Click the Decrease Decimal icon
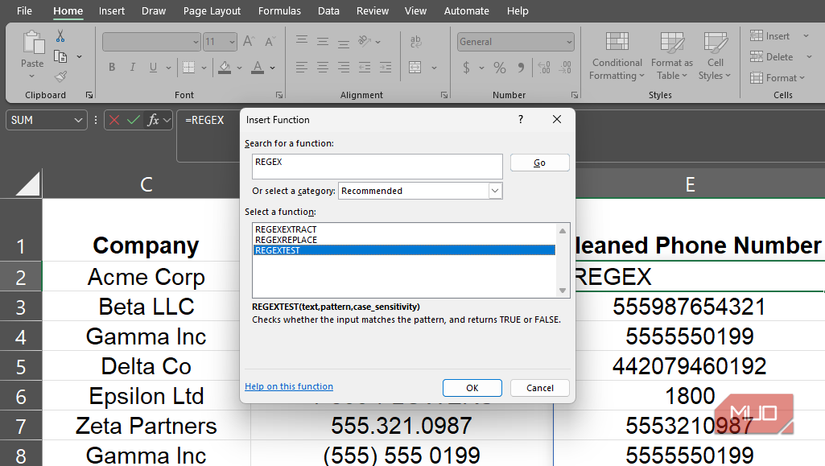 click(566, 67)
